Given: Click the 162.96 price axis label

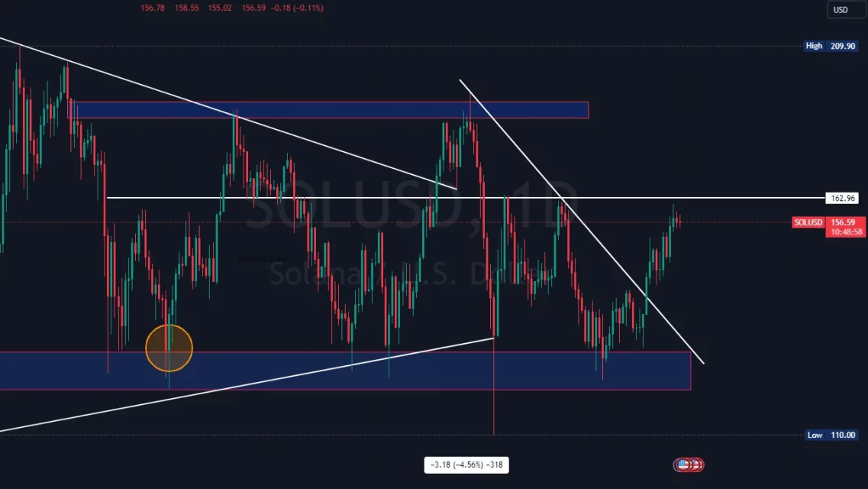Looking at the screenshot, I should 842,199.
